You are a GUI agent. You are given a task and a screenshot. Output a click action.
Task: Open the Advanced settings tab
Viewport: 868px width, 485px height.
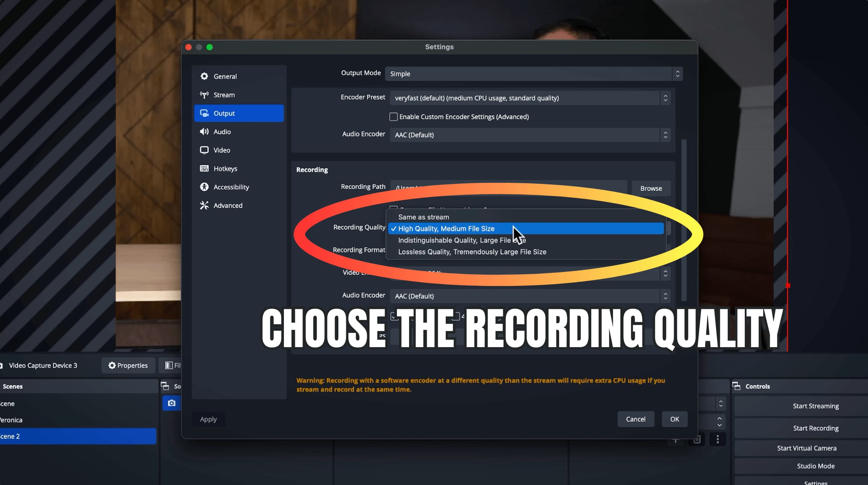pyautogui.click(x=239, y=205)
